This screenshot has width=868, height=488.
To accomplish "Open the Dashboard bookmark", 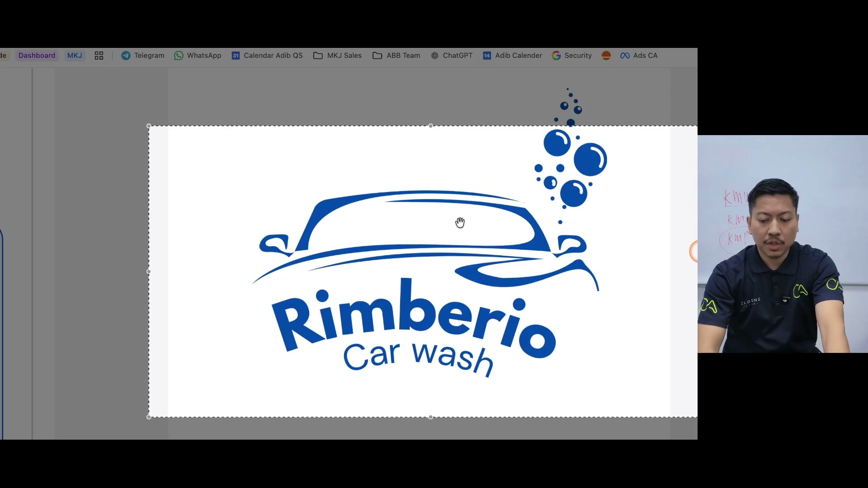I will tap(37, 56).
